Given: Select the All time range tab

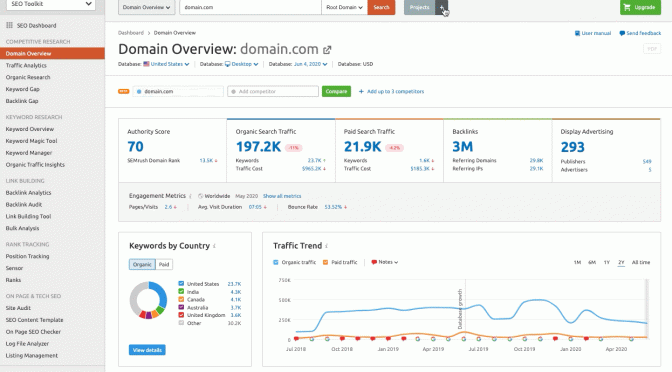Looking at the screenshot, I should (x=641, y=262).
